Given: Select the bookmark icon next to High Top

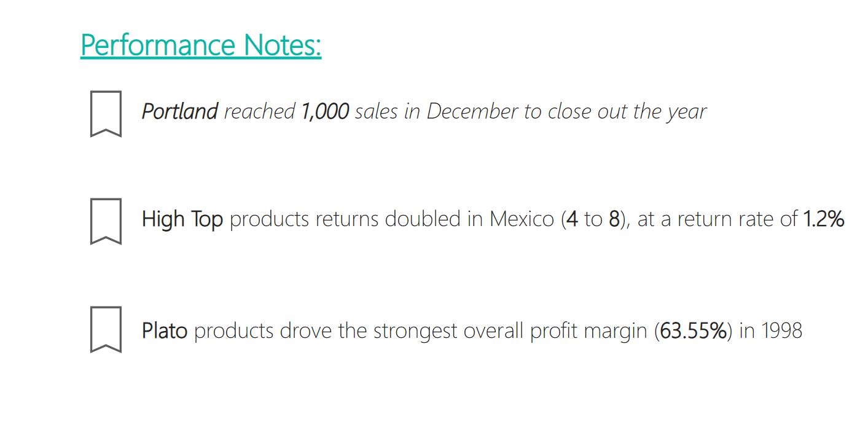Looking at the screenshot, I should (106, 221).
